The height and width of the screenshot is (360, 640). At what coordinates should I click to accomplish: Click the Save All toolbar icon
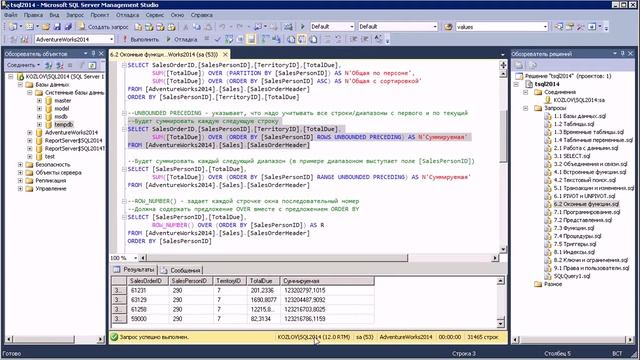click(68, 27)
